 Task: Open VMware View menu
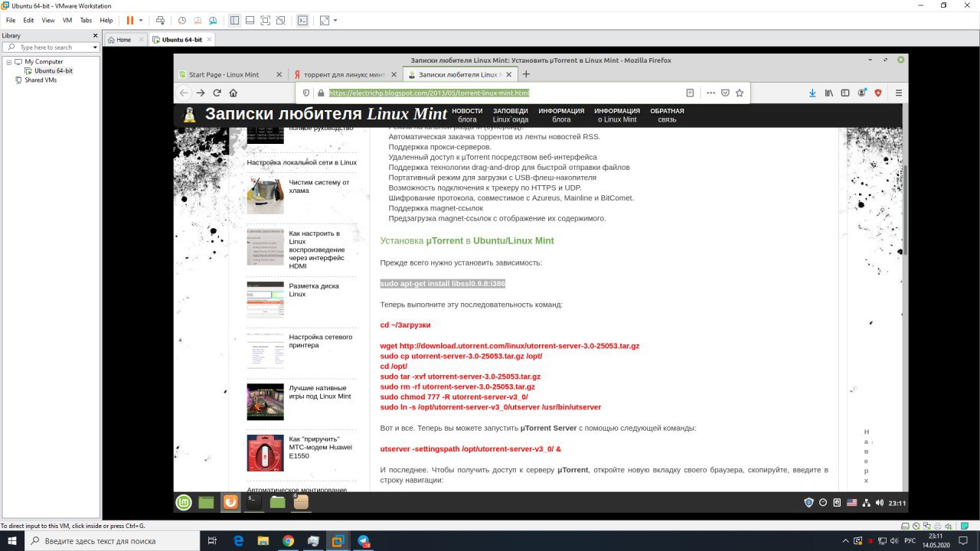click(47, 20)
